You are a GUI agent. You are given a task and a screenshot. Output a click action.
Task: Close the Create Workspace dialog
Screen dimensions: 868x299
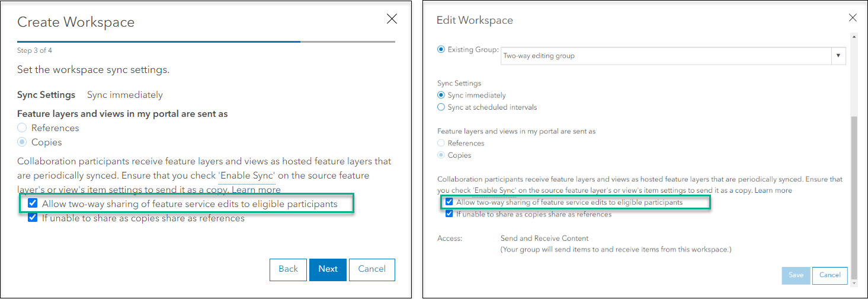[392, 19]
